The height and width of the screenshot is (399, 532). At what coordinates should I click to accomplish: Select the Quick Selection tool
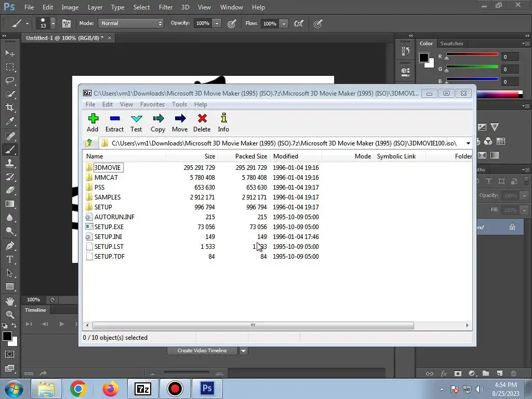click(10, 95)
